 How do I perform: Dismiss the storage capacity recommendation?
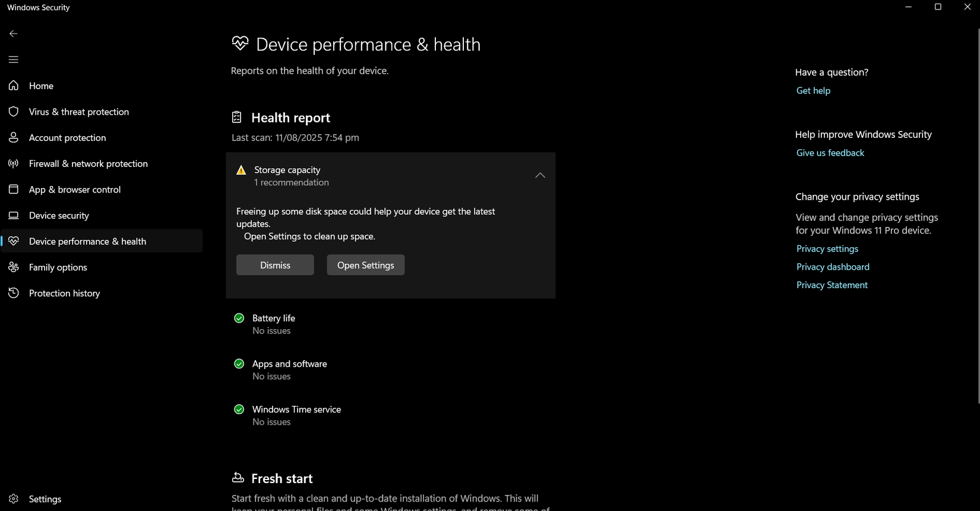click(x=275, y=265)
